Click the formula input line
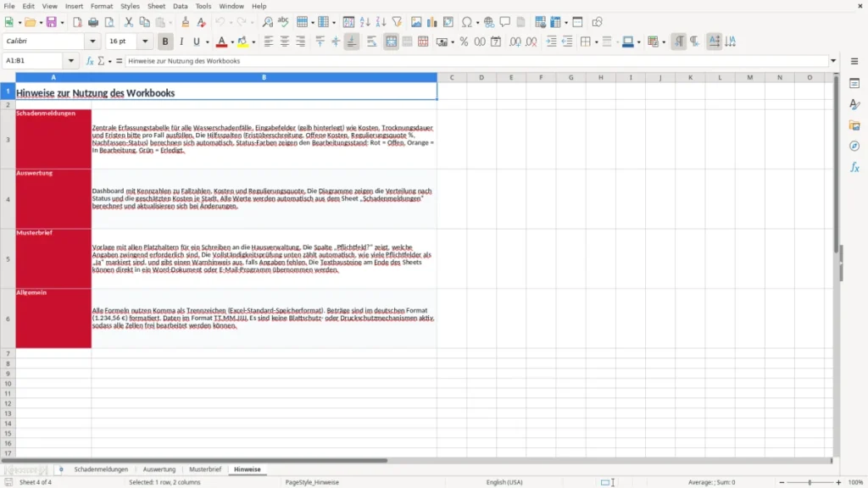This screenshot has height=488, width=868. (x=476, y=61)
